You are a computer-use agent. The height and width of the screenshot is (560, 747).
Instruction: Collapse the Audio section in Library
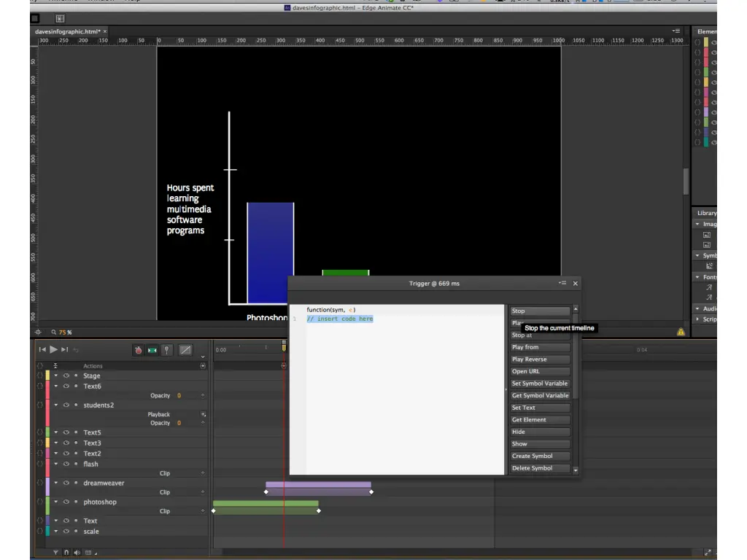(697, 308)
